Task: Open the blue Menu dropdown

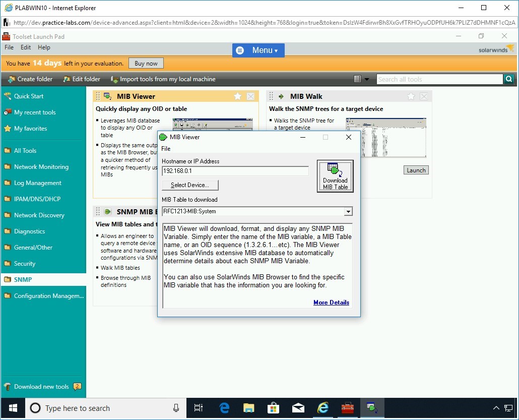Action: (x=258, y=50)
